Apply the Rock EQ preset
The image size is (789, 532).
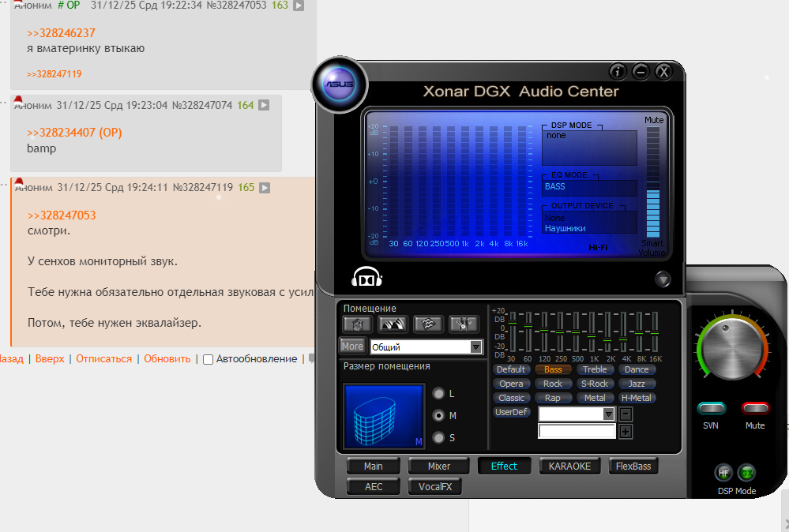553,384
